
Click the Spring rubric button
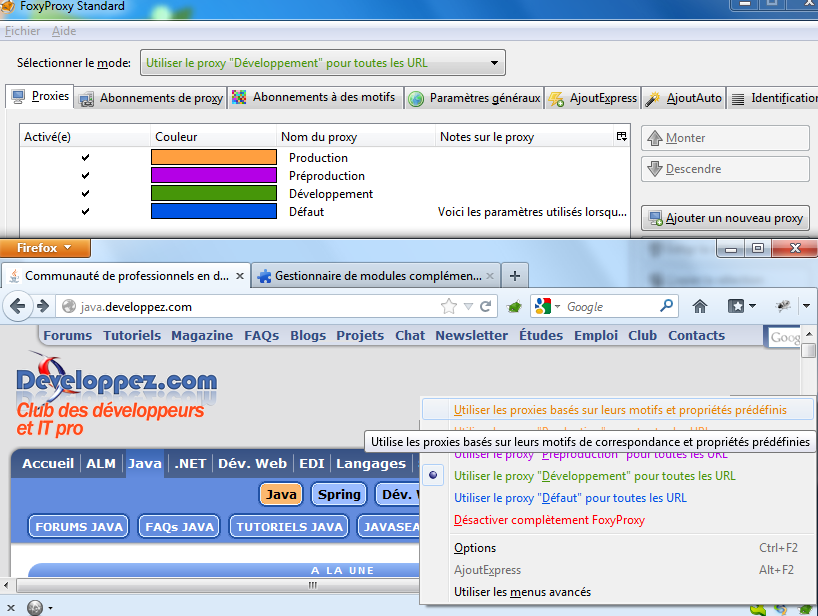(339, 494)
